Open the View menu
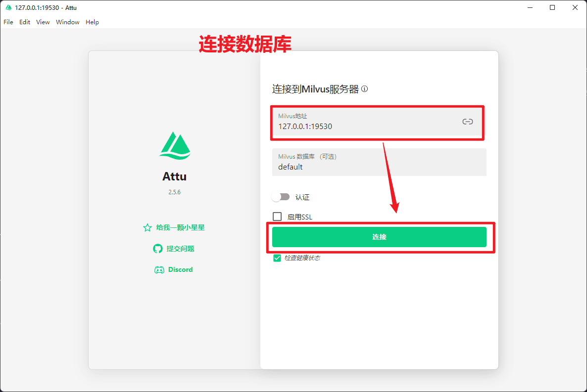This screenshot has width=587, height=392. pyautogui.click(x=43, y=22)
